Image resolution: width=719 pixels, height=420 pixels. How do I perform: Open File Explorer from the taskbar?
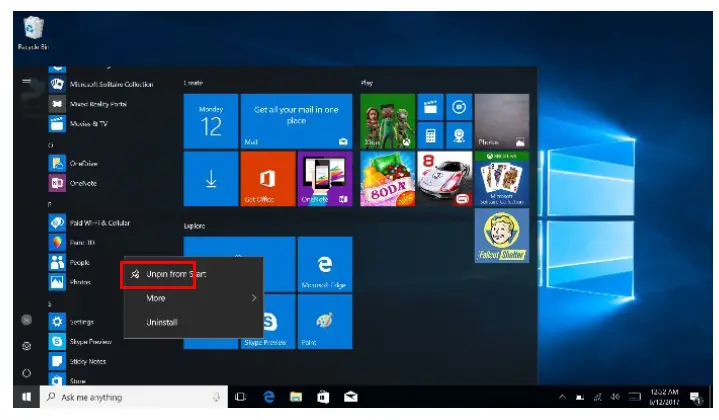[x=296, y=397]
